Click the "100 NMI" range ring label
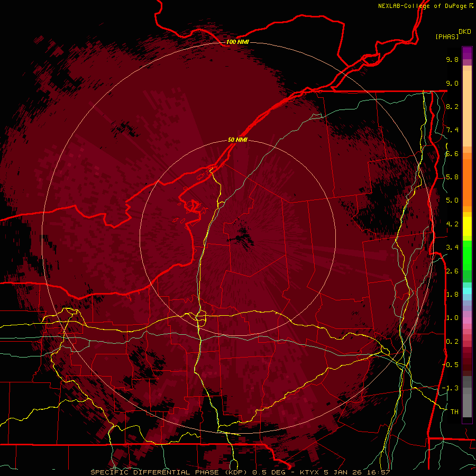This screenshot has height=476, width=476. point(237,42)
